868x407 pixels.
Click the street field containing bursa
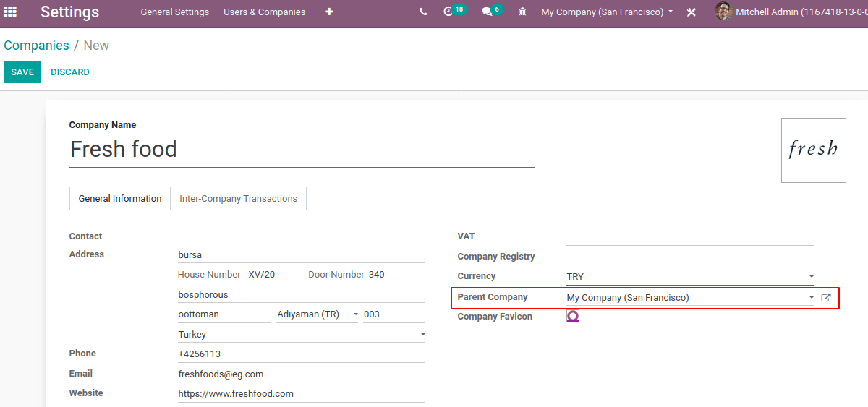click(302, 255)
